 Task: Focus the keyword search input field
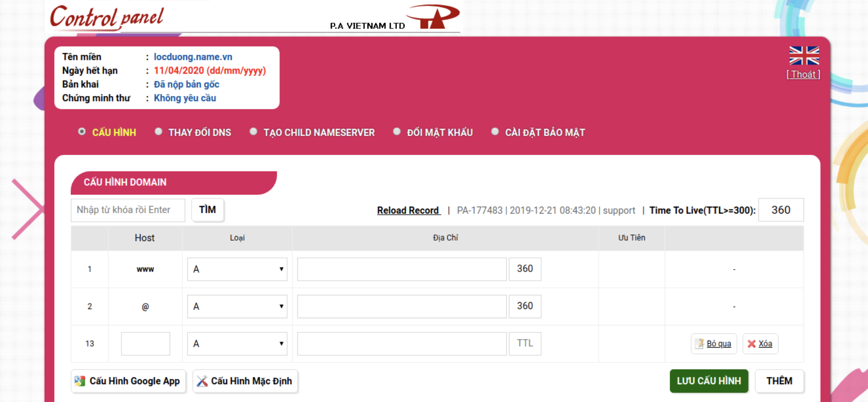128,210
